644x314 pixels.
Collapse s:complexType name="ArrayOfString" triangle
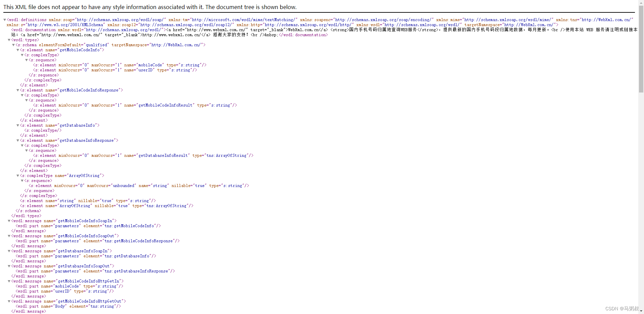point(18,176)
